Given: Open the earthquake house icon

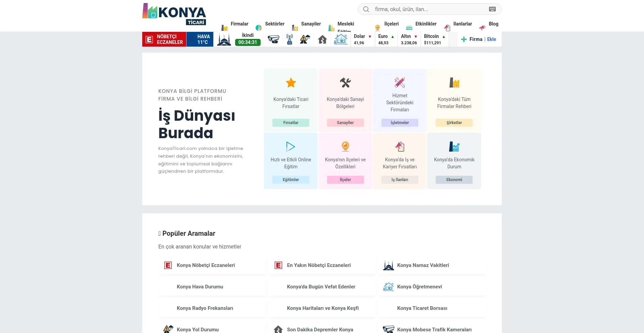Looking at the screenshot, I should (322, 40).
